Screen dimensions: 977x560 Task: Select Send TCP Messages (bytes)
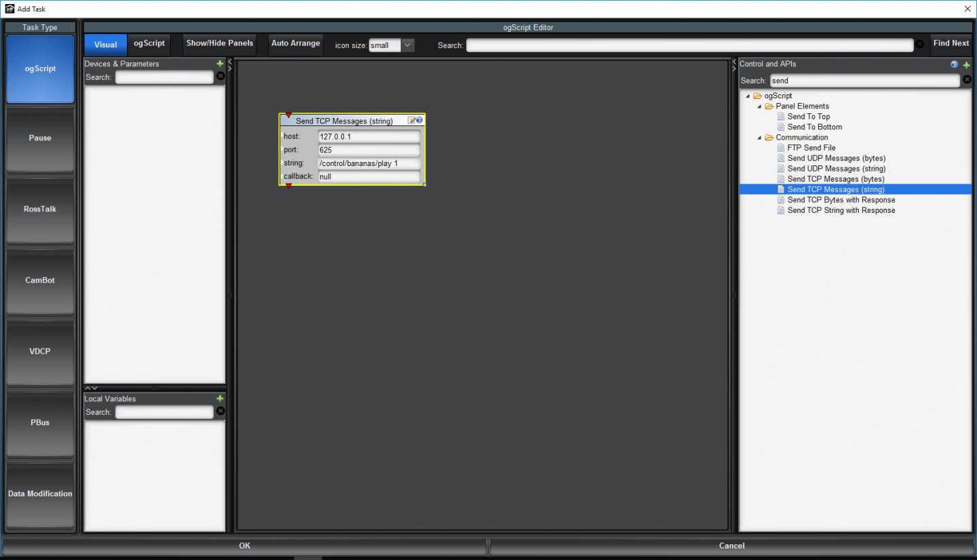tap(836, 179)
